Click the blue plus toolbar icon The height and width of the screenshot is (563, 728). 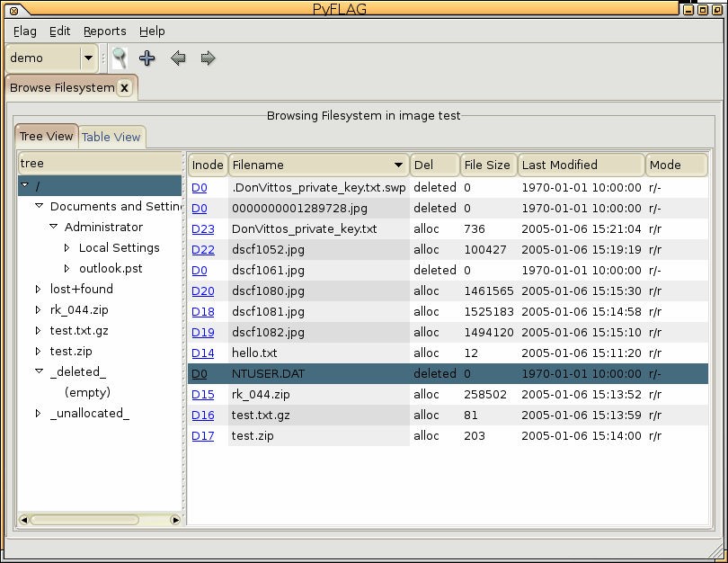147,58
